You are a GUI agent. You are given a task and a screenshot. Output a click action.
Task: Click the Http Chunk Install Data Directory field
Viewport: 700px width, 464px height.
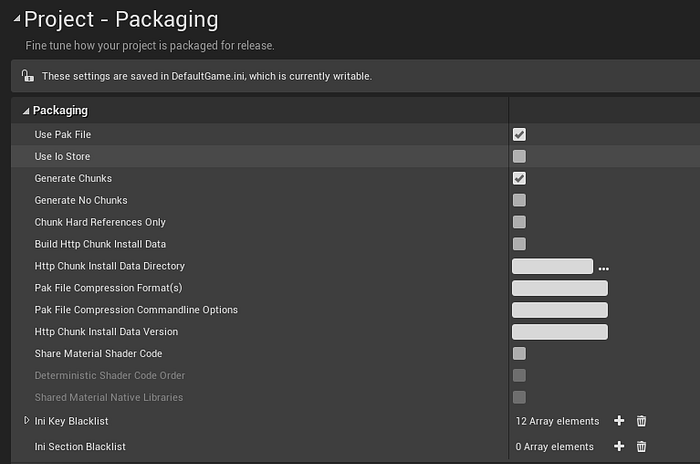[552, 266]
